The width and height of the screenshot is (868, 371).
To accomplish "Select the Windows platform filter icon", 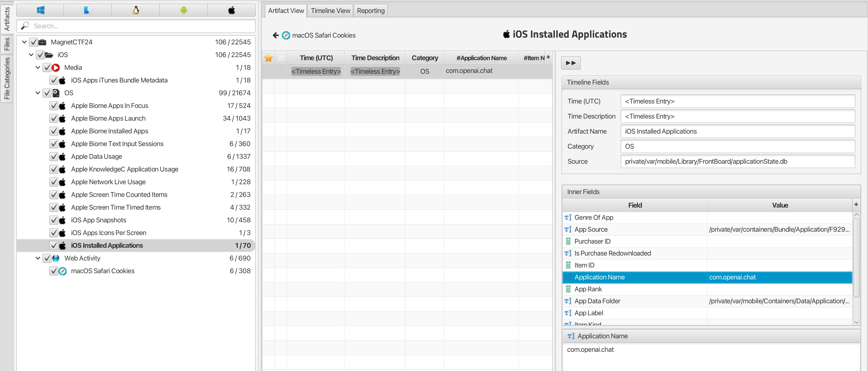I will pos(40,10).
